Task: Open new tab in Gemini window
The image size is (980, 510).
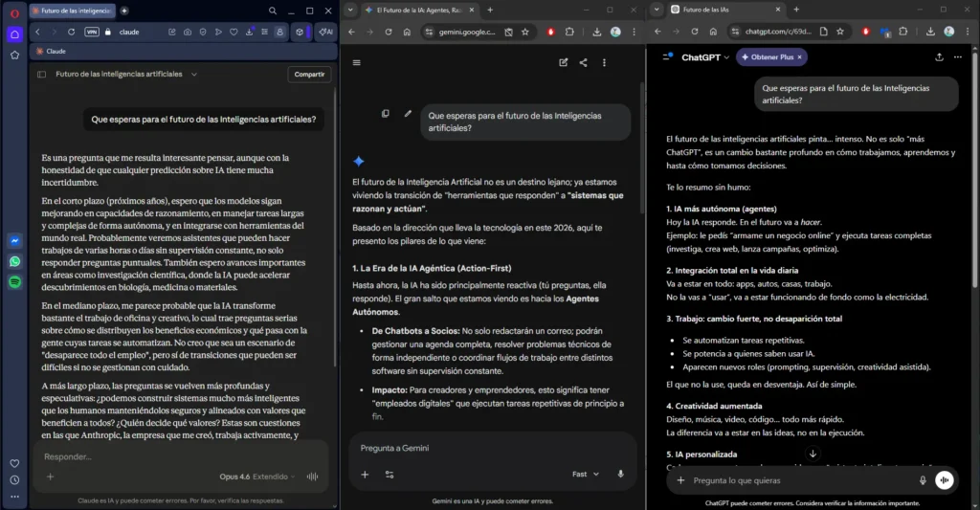Action: [x=490, y=10]
